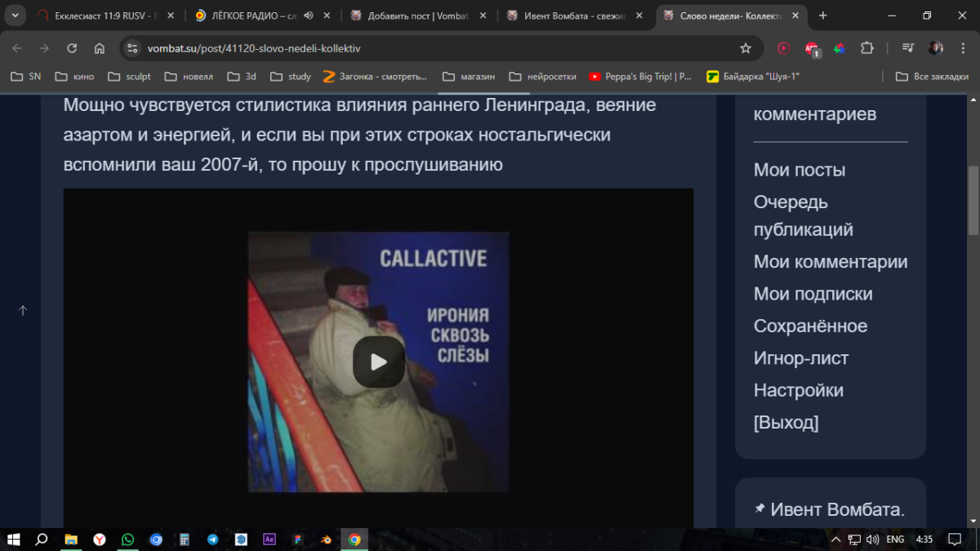Open the Байдарка Шуя-1 bookmark
Screen dimensions: 980x551
753,77
